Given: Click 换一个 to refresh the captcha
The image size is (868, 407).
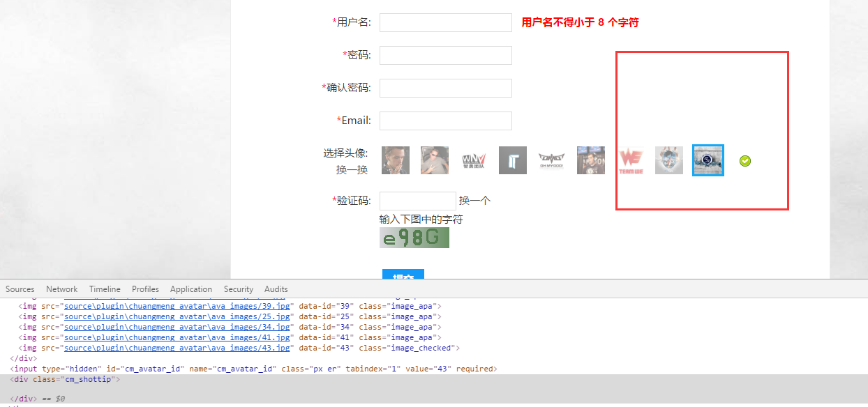Looking at the screenshot, I should [474, 201].
